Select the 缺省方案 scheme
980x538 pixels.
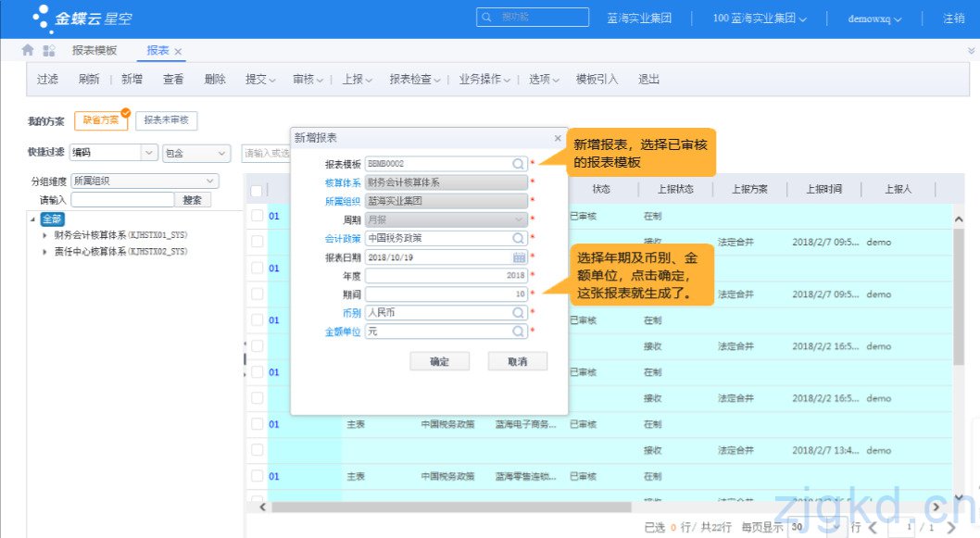point(101,120)
